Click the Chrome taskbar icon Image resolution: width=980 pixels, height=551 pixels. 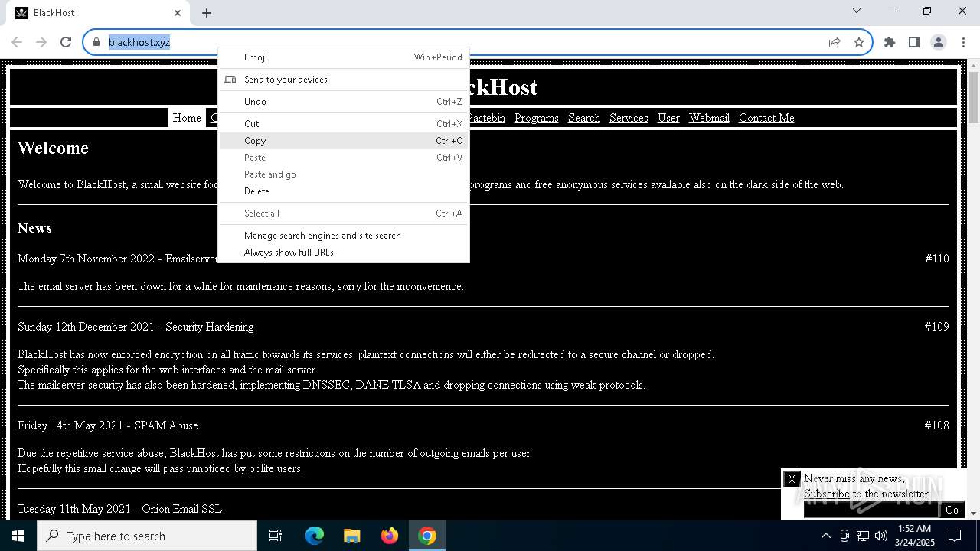[x=427, y=536]
